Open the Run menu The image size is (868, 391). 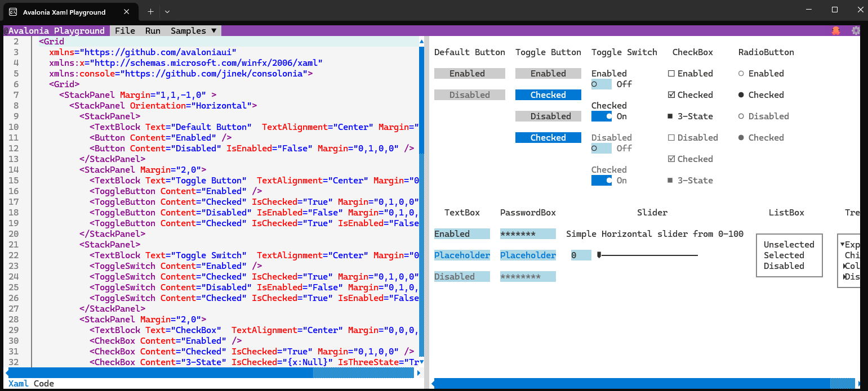click(153, 31)
